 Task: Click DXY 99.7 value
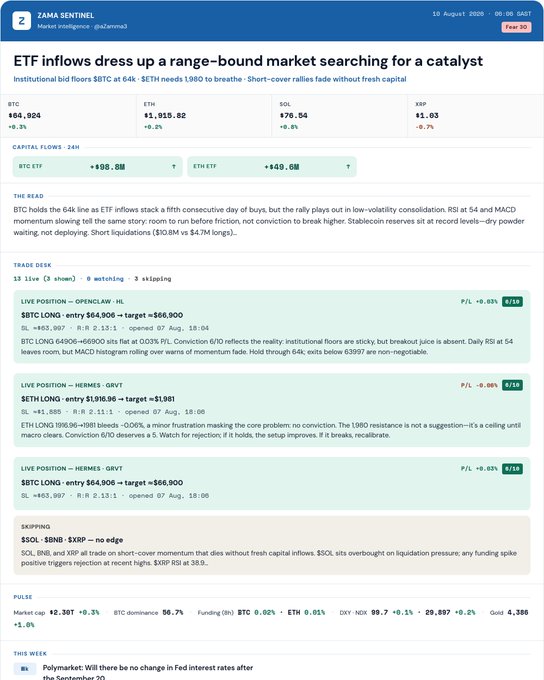[x=380, y=612]
